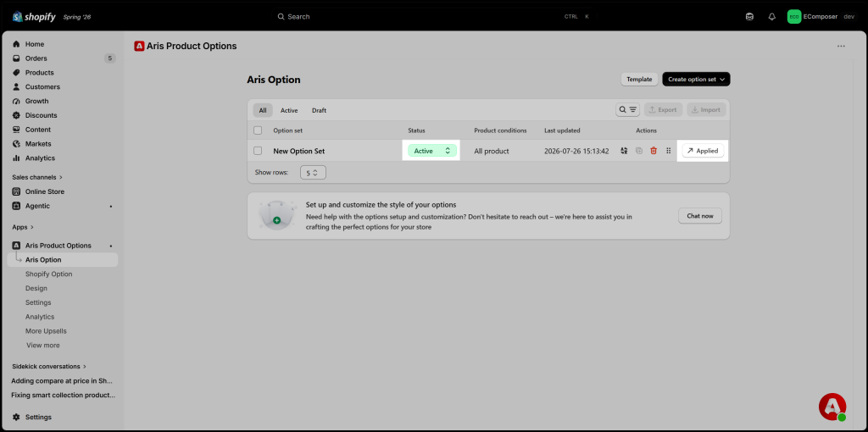Click the Discounts badge icon
The width and height of the screenshot is (868, 432).
[16, 115]
